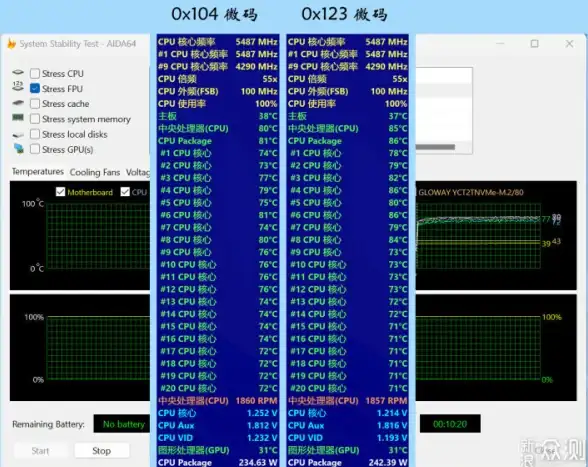The height and width of the screenshot is (467, 588).
Task: Click the cache chip icon beside Stress cache
Action: [x=18, y=103]
